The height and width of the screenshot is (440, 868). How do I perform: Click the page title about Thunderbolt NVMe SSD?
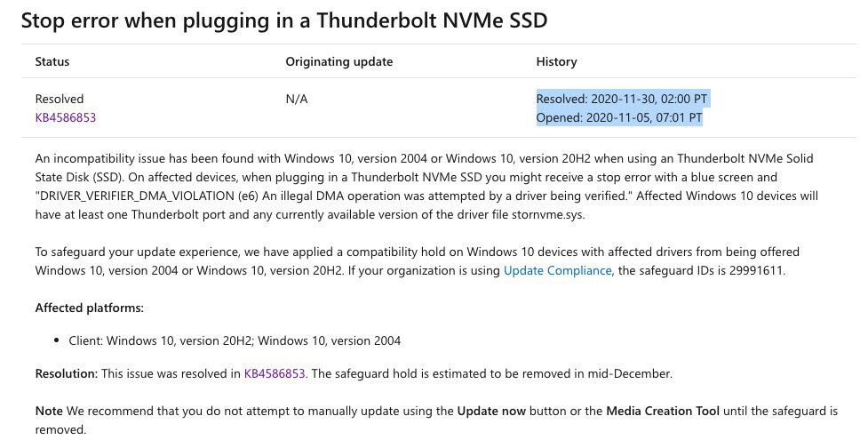click(x=283, y=20)
